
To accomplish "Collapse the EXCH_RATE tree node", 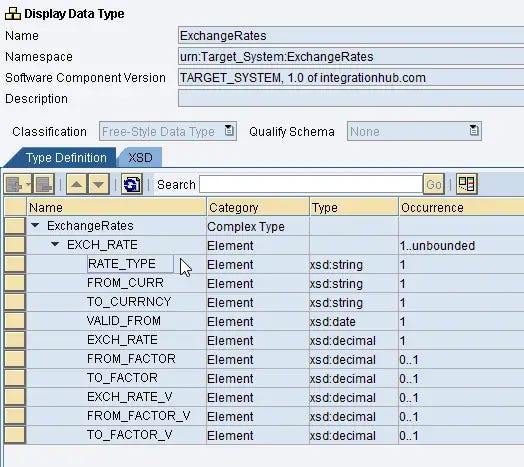I will point(55,245).
